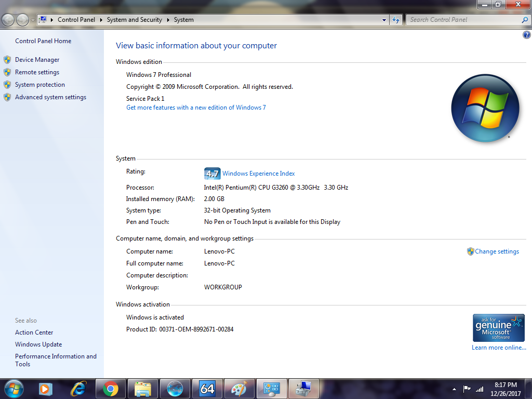Show hidden system tray icons
The image size is (532, 399).
tap(455, 389)
